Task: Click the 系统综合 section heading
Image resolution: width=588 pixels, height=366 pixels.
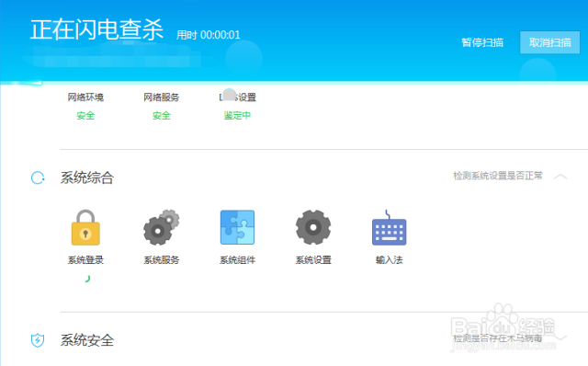Action: tap(87, 177)
